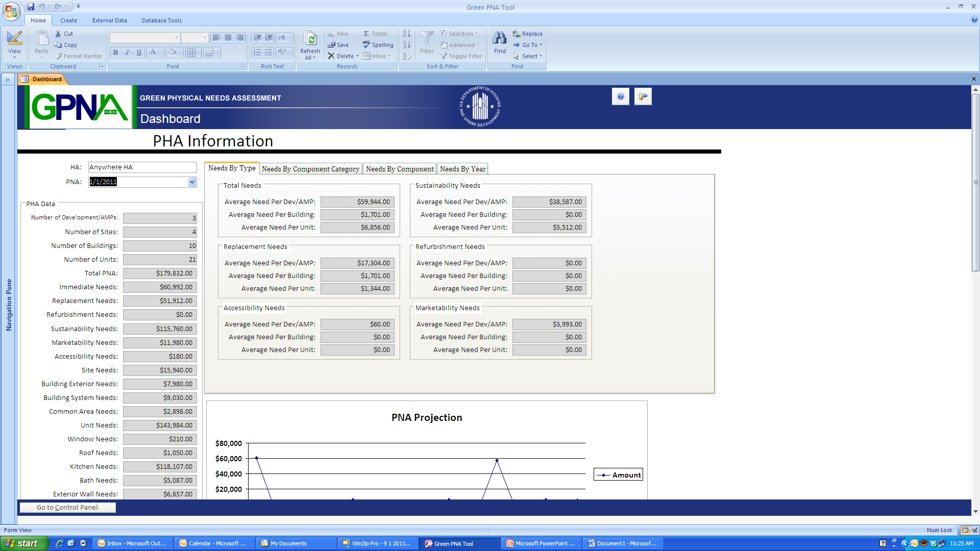Open the External Data ribbon tab
This screenshot has width=980, height=551.
(x=109, y=20)
